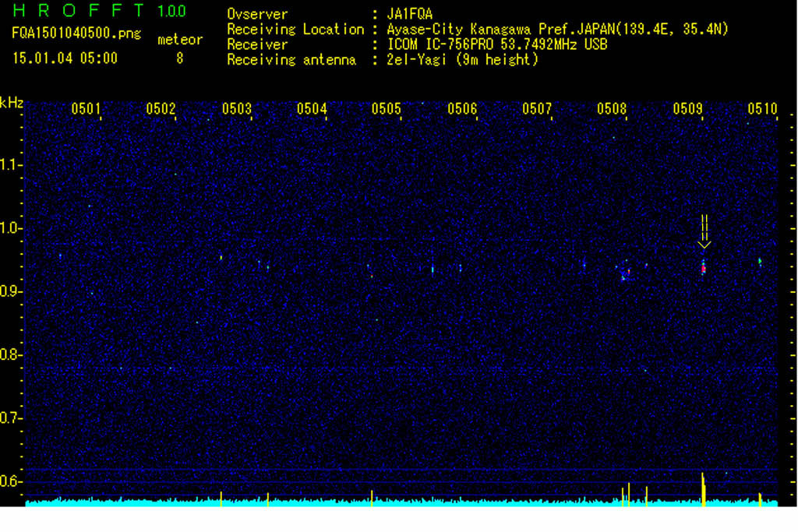
Task: Click the 0507 time axis label
Action: tap(537, 109)
